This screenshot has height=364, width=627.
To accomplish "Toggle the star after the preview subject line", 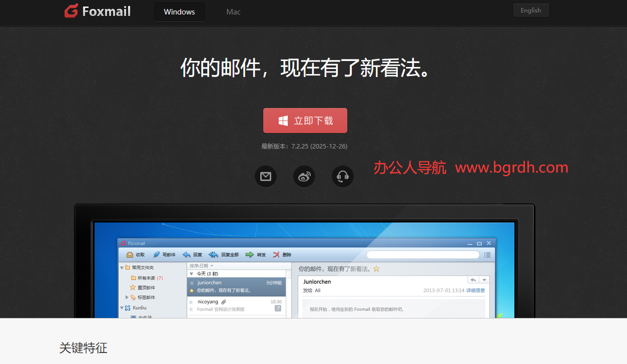I will tap(377, 269).
